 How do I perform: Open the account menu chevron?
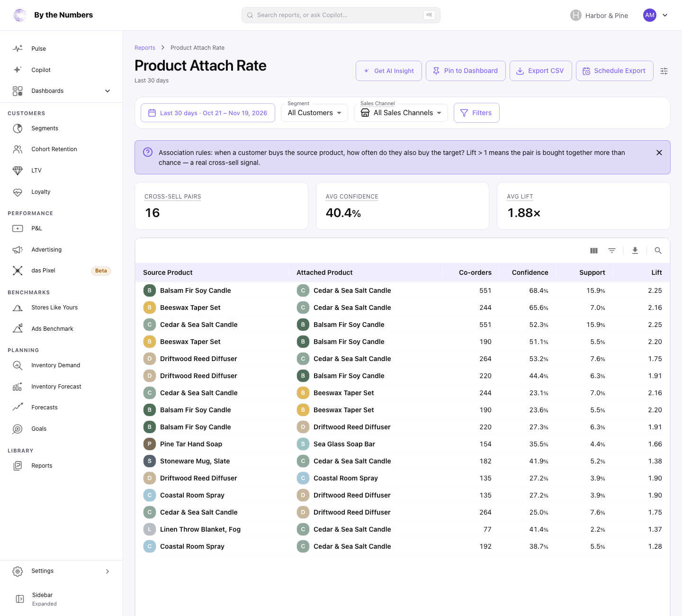pyautogui.click(x=665, y=15)
